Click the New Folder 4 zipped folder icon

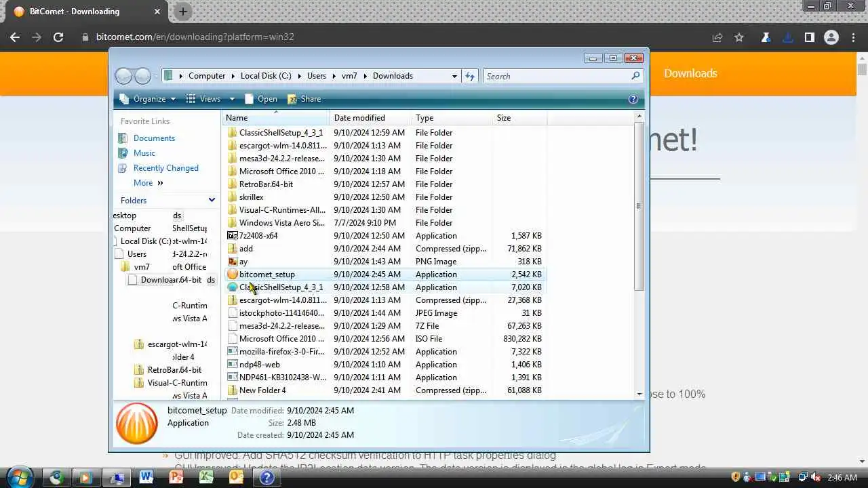click(x=232, y=390)
